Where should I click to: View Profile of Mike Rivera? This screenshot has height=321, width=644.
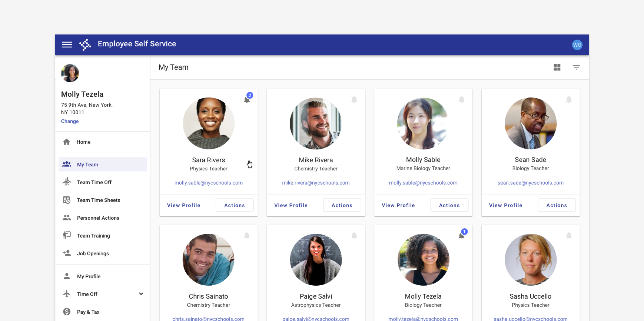click(x=291, y=205)
